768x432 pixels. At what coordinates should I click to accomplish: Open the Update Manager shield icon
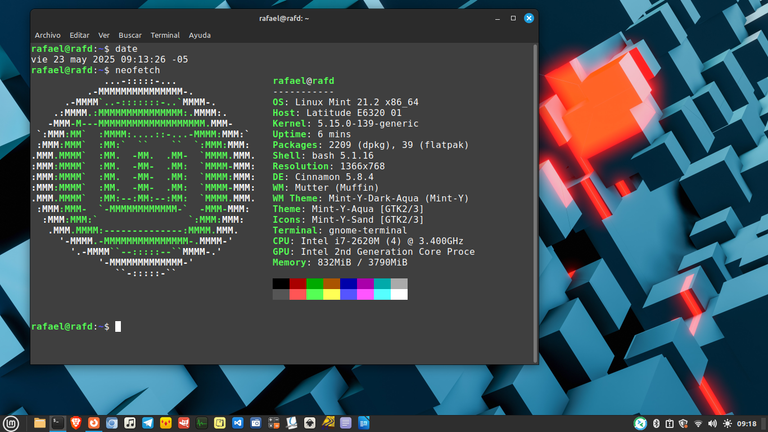(684, 424)
